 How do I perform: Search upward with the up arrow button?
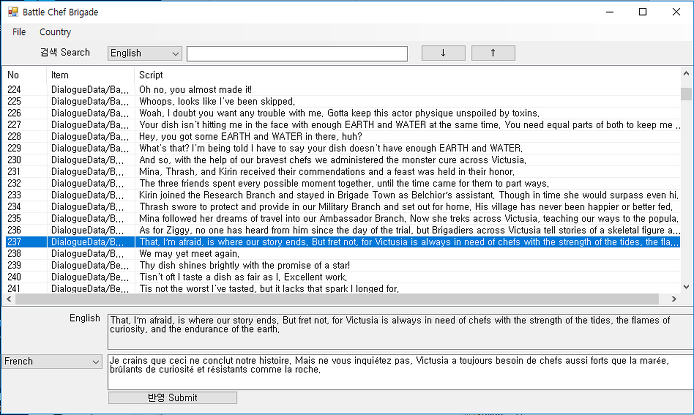pyautogui.click(x=493, y=53)
